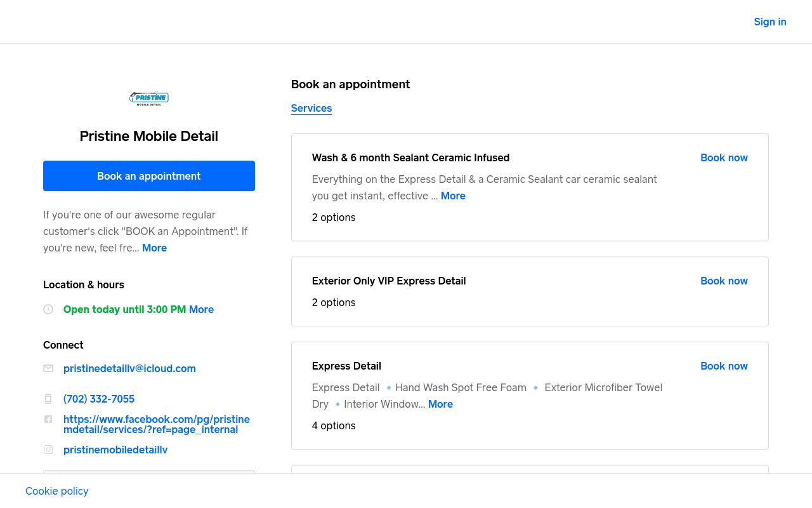Click the 'Book an appointment' page heading
Viewport: 812px width, 508px height.
pos(350,84)
